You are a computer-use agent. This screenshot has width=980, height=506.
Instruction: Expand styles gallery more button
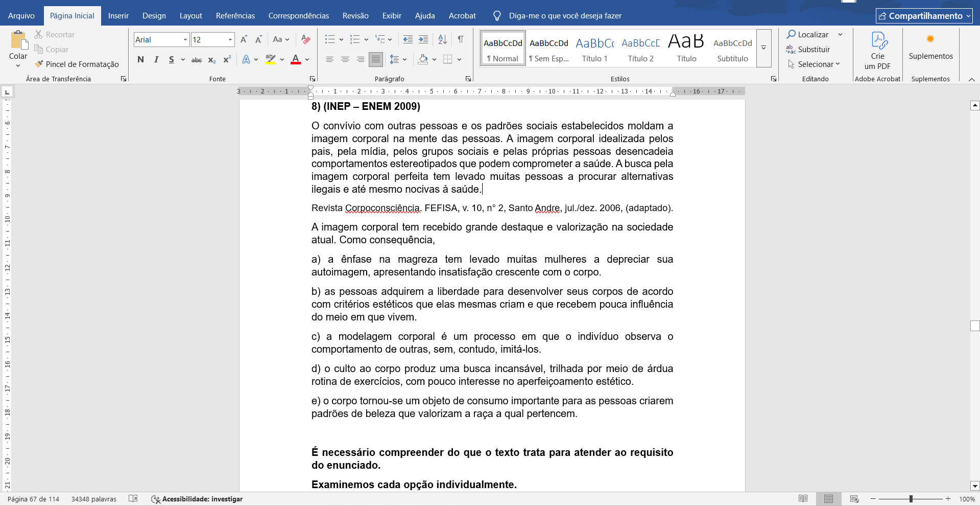763,48
